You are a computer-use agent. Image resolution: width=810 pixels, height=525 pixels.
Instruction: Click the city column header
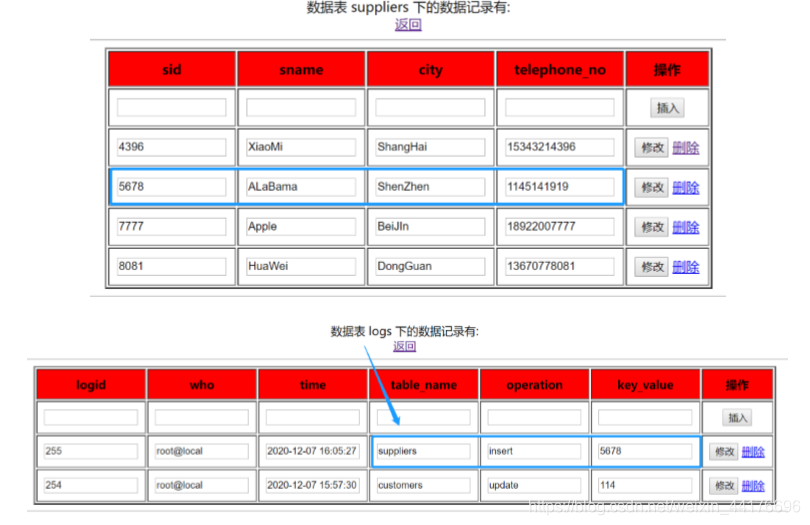tap(430, 69)
